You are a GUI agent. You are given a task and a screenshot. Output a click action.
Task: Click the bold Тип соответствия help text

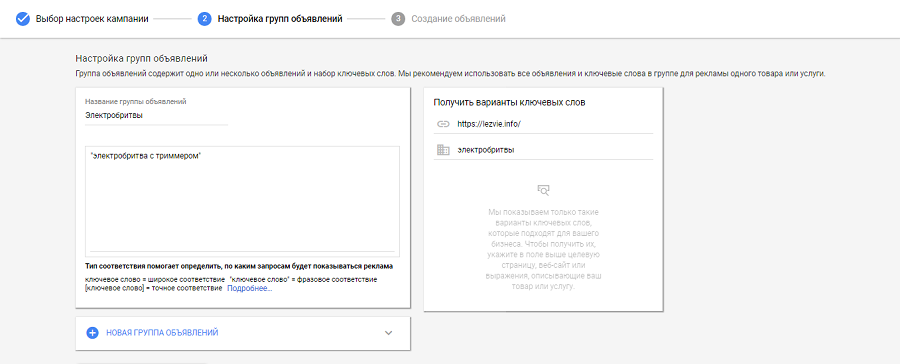[238, 266]
